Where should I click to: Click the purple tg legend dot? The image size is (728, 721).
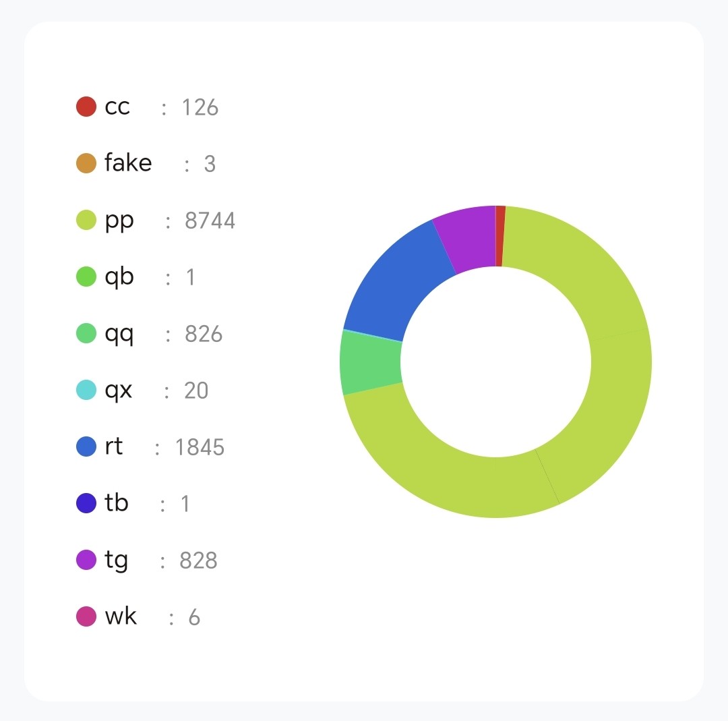click(x=86, y=560)
